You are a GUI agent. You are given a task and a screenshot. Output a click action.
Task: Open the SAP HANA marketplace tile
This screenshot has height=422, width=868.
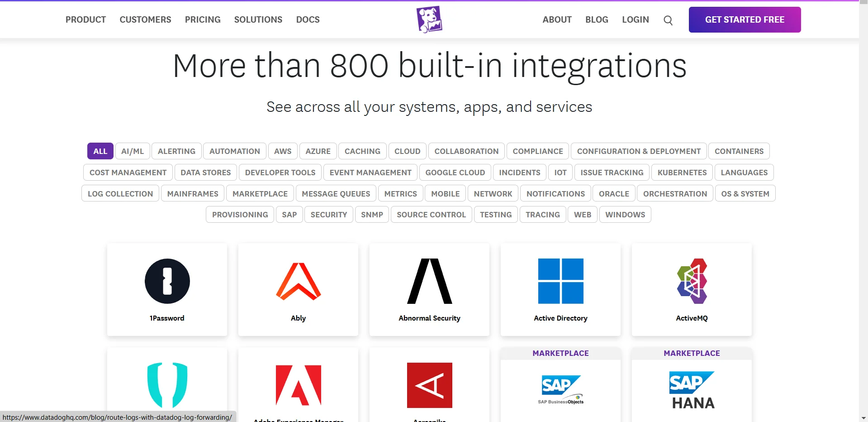point(692,389)
